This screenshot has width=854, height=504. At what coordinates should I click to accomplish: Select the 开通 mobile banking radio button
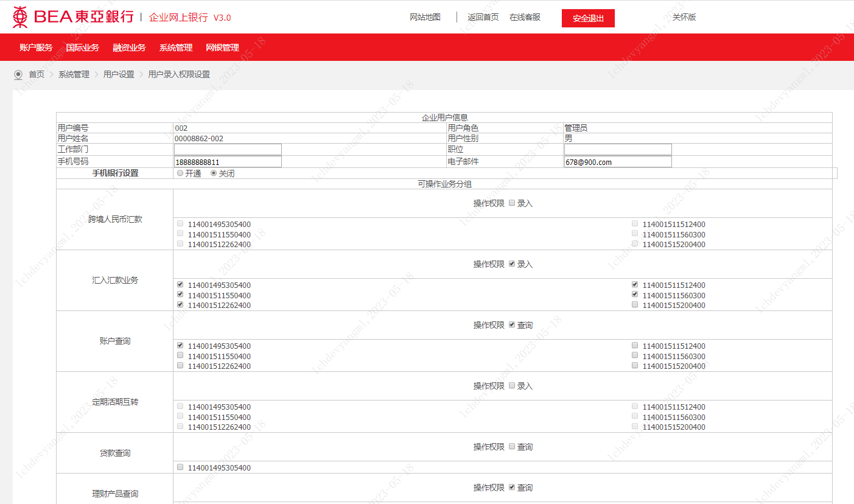click(180, 173)
